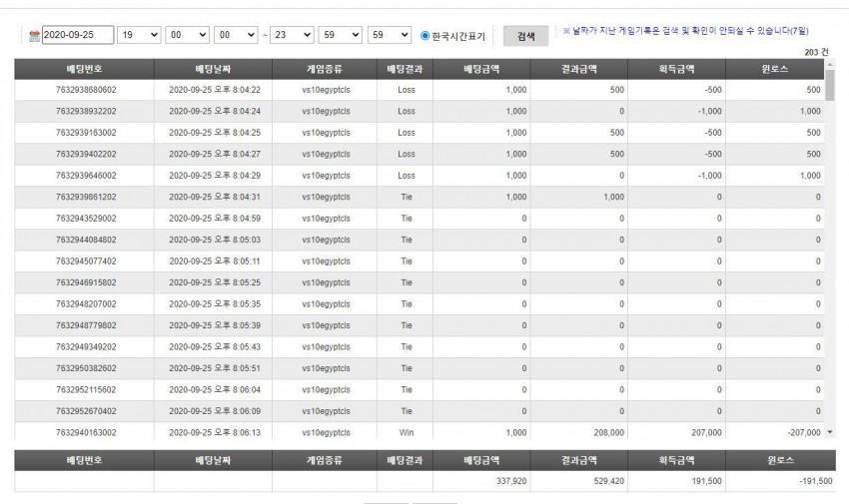
Task: Click the 결과금액 column header in top table
Action: 578,69
